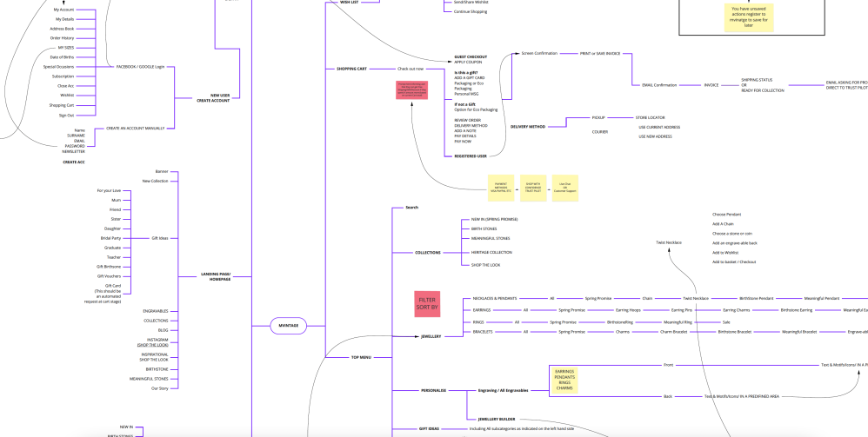Click the Bridal Party item
The height and width of the screenshot is (437, 868).
[110, 238]
